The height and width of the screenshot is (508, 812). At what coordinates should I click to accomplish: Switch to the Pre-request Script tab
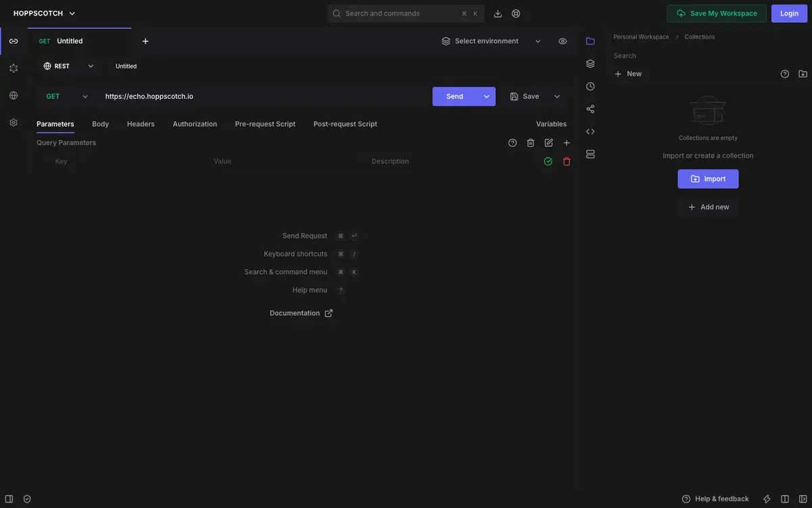265,124
